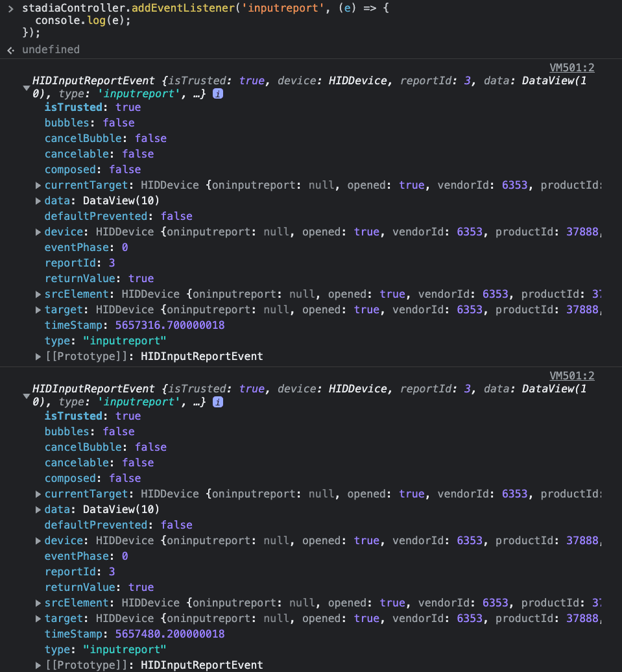The image size is (622, 672).
Task: Click the info icon beside the first HIDInputReportEvent
Action: pos(217,93)
